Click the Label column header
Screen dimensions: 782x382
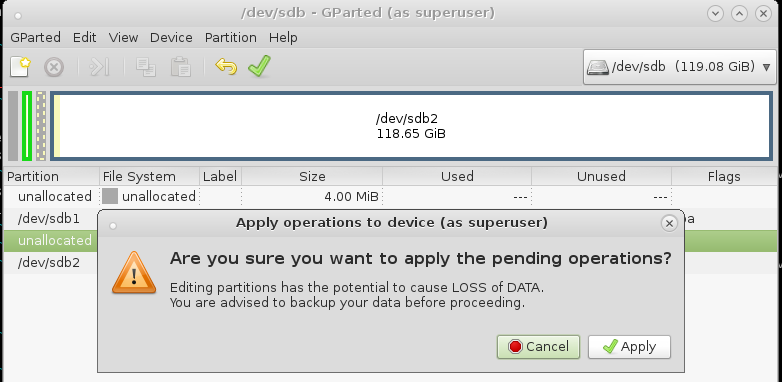(220, 177)
